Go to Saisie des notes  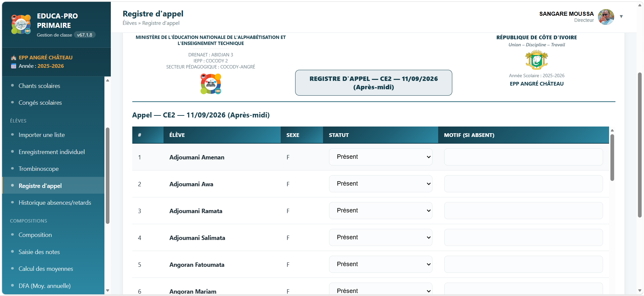(x=39, y=252)
